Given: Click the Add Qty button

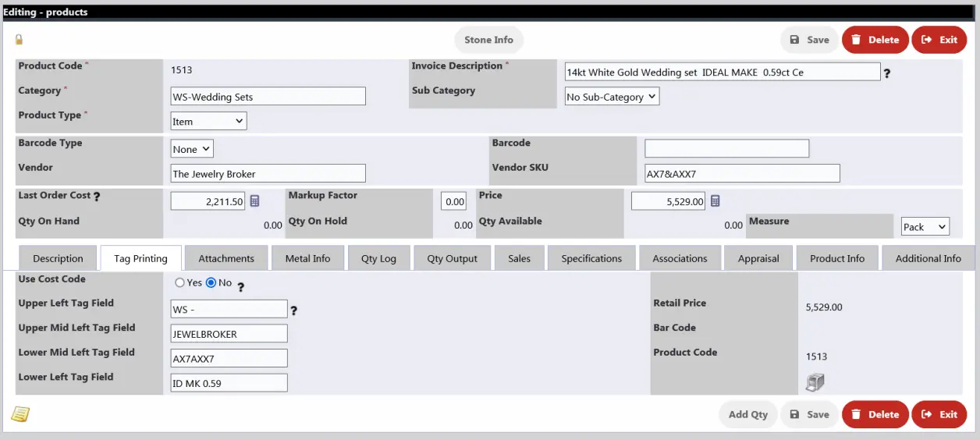Looking at the screenshot, I should (x=748, y=414).
